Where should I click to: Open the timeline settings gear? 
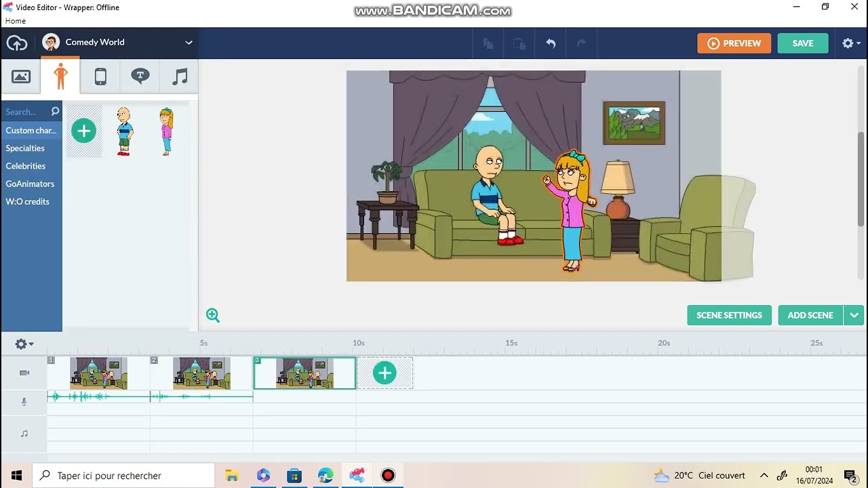[24, 344]
